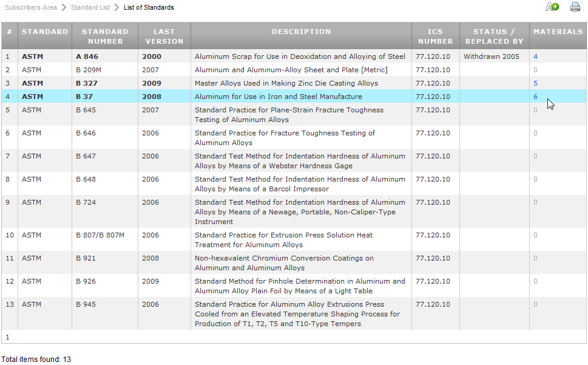Screen dimensions: 588x365
Task: Click the B 646 Fracture Toughness Testing description
Action: (285, 138)
